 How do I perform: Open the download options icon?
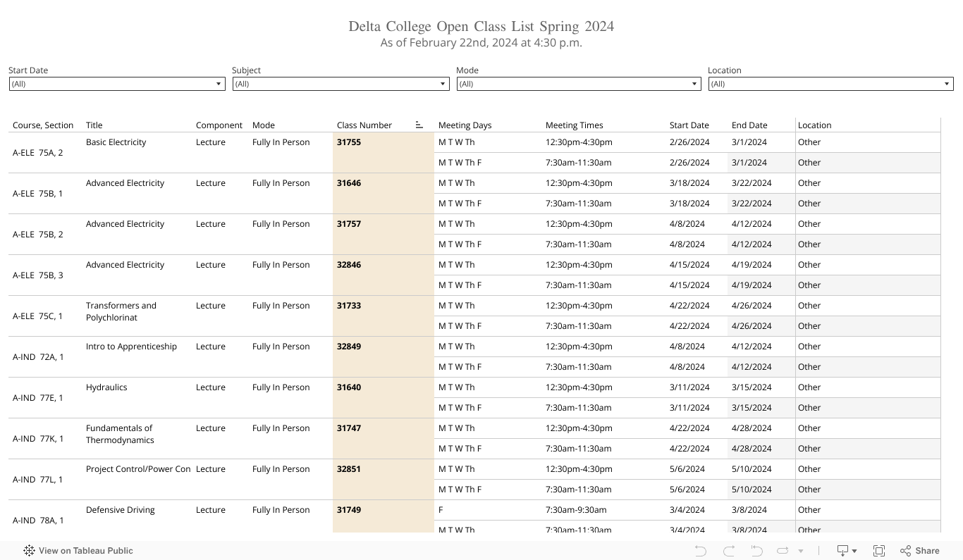pos(843,551)
